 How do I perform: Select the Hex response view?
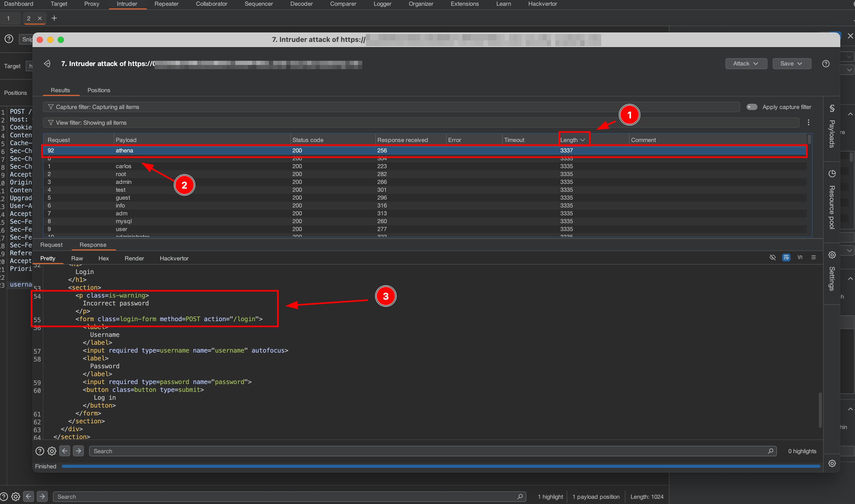click(x=103, y=258)
